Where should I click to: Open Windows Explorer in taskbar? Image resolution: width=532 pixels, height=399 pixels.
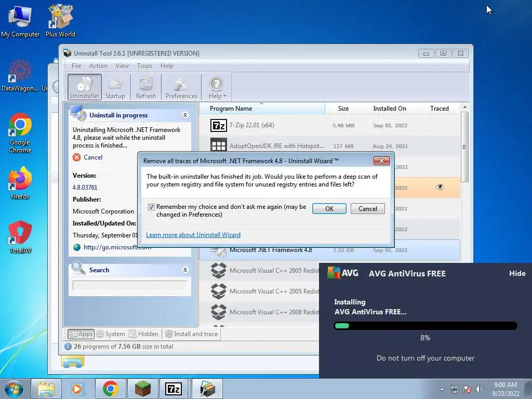tap(46, 389)
